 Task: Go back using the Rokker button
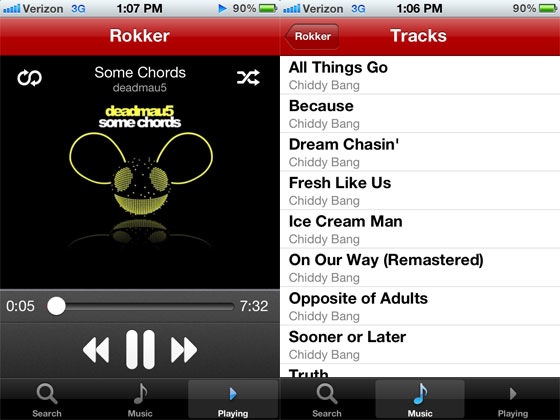pos(312,36)
